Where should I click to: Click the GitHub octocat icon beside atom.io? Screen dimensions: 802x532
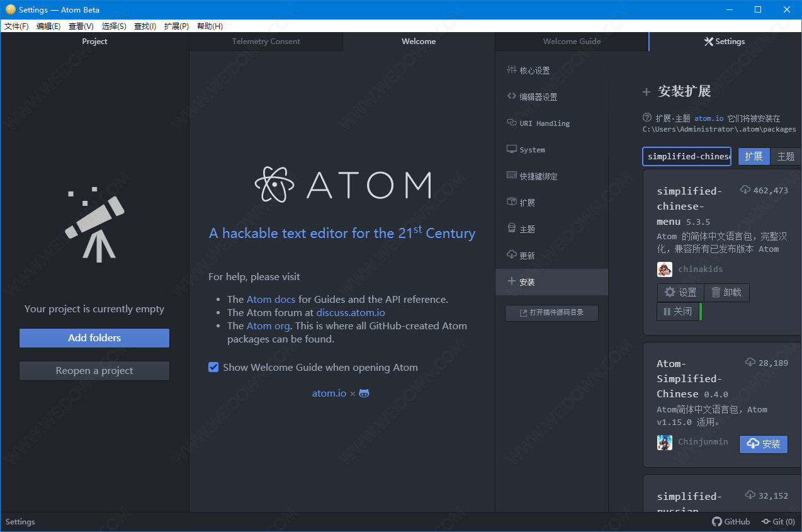[x=364, y=393]
